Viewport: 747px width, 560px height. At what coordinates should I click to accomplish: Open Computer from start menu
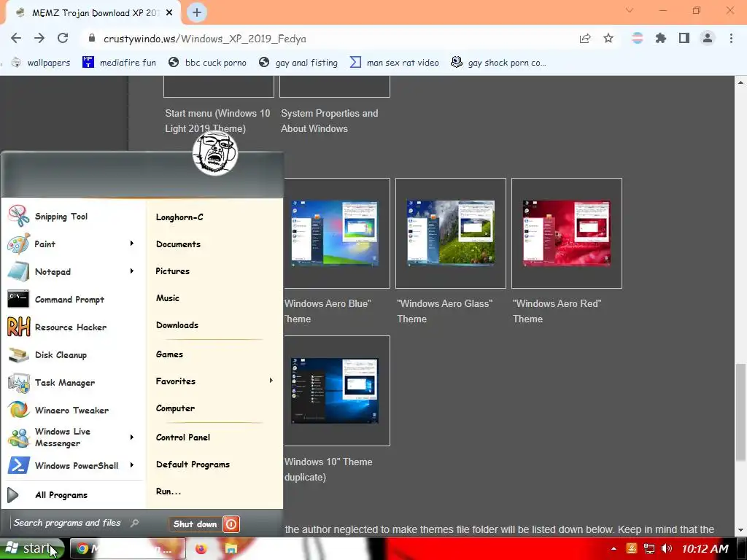click(175, 408)
